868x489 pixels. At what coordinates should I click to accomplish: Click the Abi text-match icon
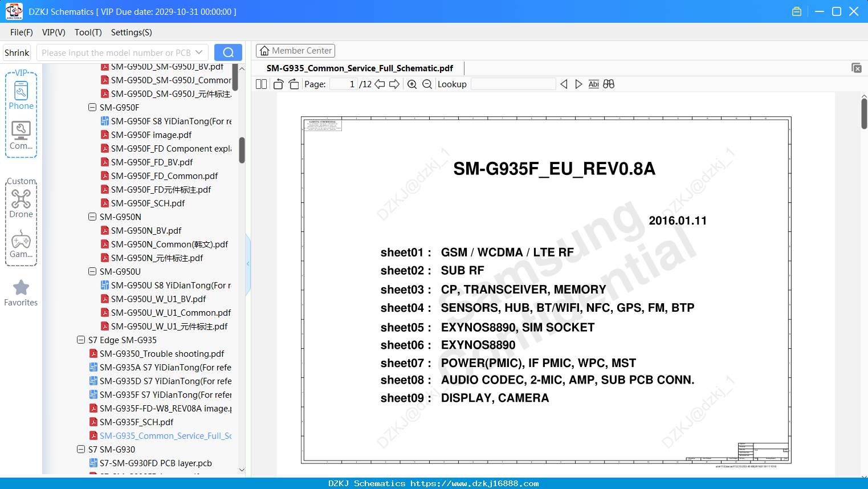tap(593, 84)
